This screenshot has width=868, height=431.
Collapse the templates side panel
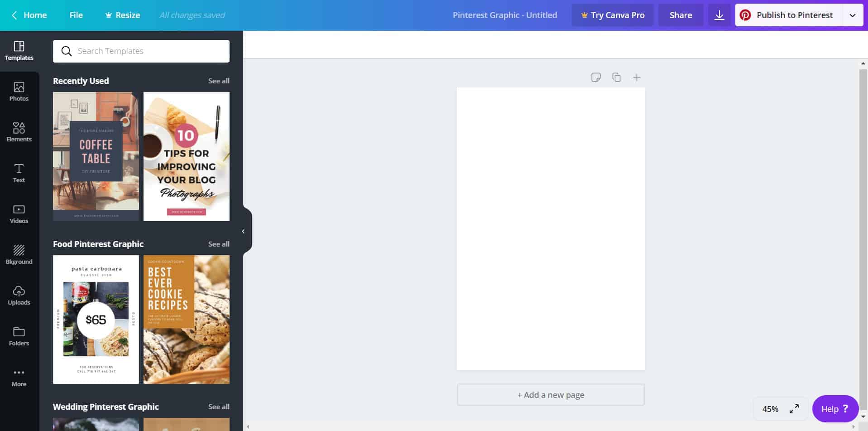(244, 231)
